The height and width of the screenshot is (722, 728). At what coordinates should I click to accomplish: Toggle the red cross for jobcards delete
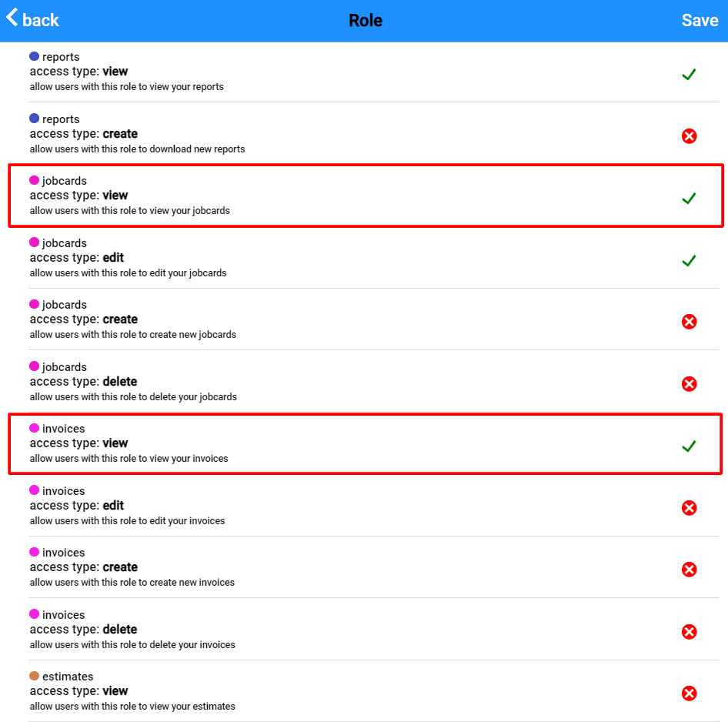(689, 384)
